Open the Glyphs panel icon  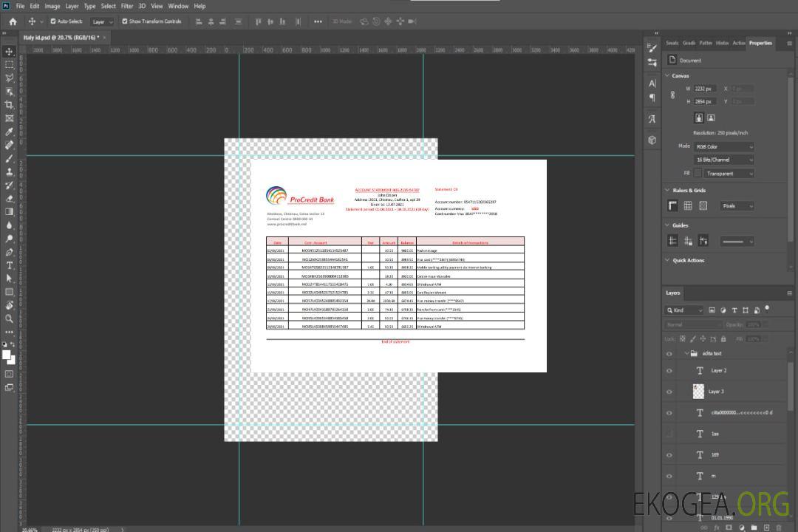pyautogui.click(x=652, y=119)
